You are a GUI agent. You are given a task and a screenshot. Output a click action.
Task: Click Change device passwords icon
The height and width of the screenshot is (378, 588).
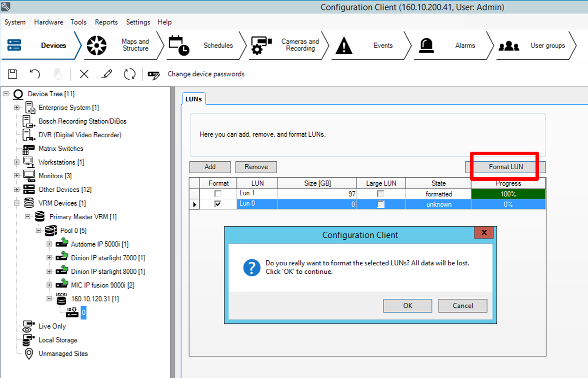tap(153, 75)
